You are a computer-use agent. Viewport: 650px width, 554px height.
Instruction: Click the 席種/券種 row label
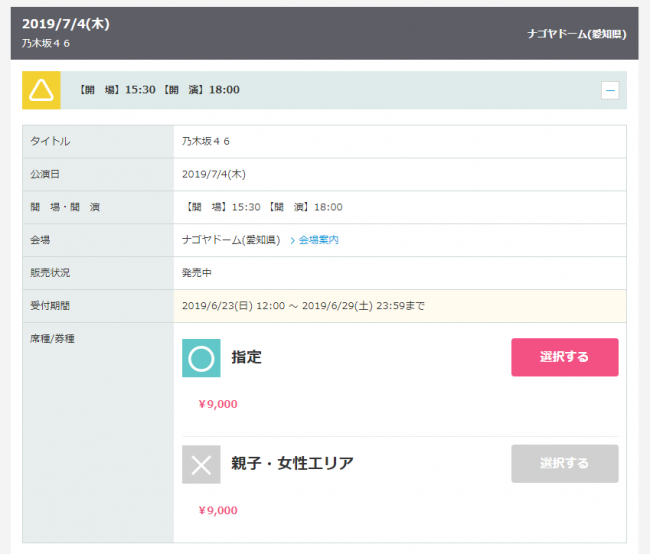click(52, 339)
